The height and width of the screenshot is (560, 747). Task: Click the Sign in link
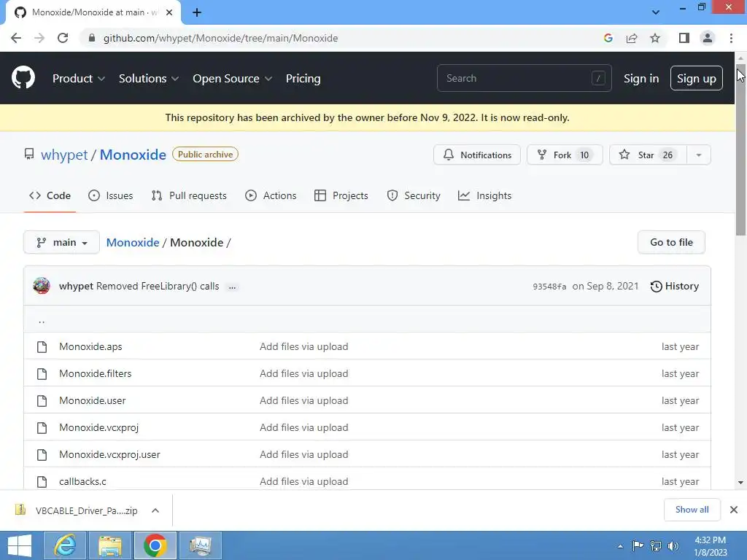641,79
